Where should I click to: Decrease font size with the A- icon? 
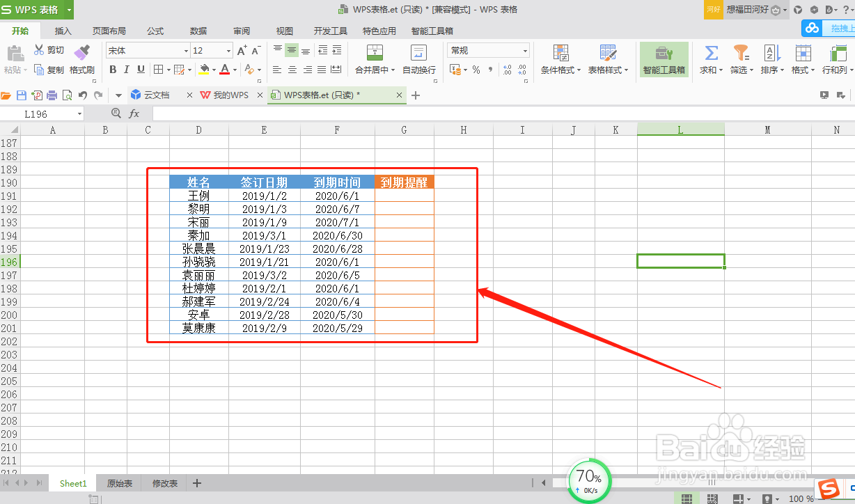tap(256, 51)
